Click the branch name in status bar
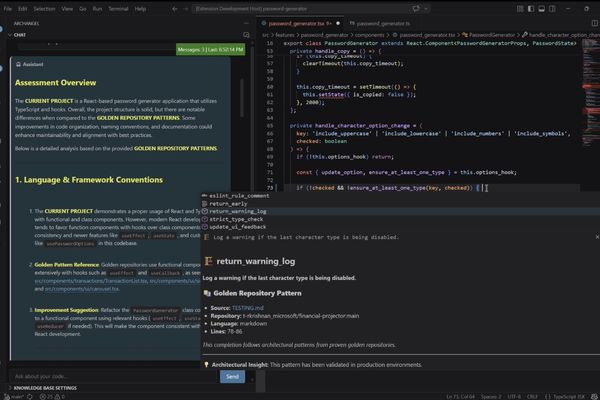The height and width of the screenshot is (400, 600). tap(15, 397)
